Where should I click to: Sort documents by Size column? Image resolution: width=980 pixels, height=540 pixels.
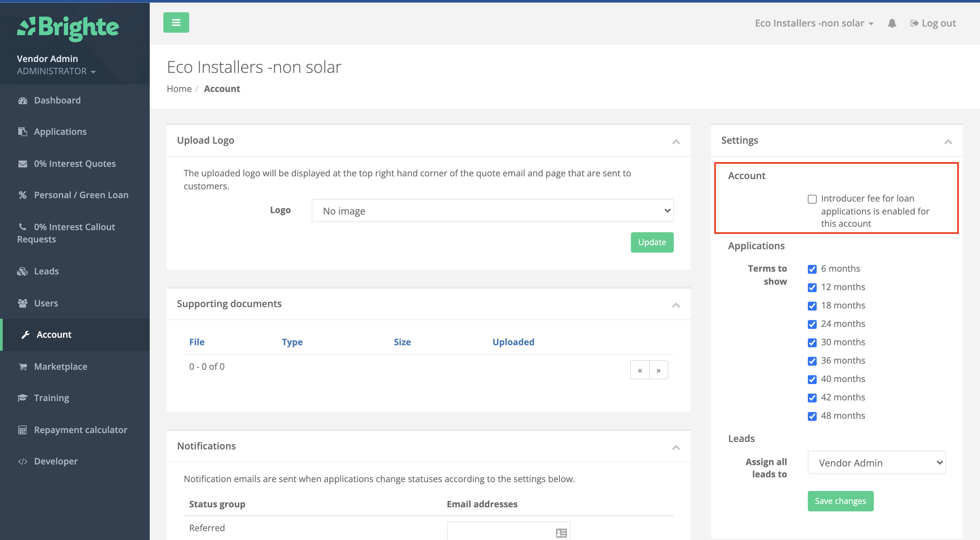coord(402,342)
